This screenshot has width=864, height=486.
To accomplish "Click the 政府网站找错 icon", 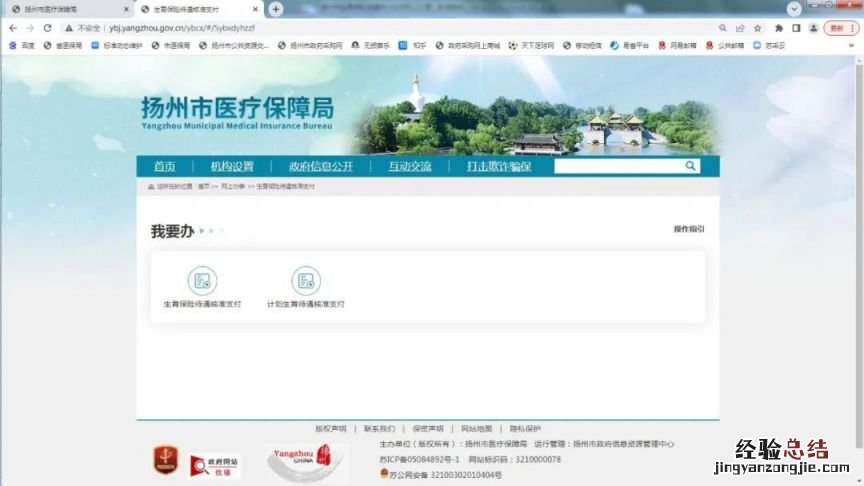I will [x=214, y=466].
